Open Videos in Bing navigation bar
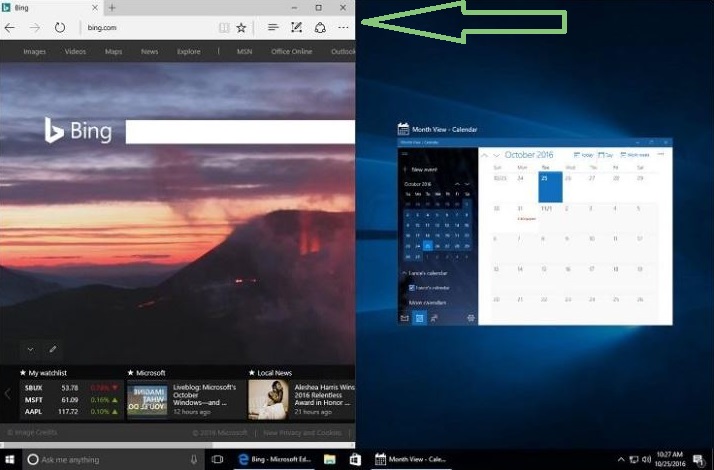This screenshot has width=714, height=470. [x=75, y=51]
